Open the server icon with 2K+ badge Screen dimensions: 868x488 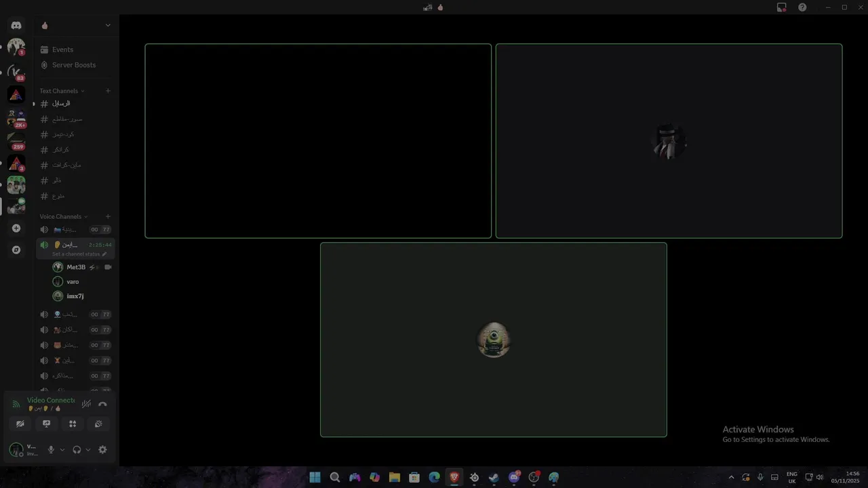point(16,118)
